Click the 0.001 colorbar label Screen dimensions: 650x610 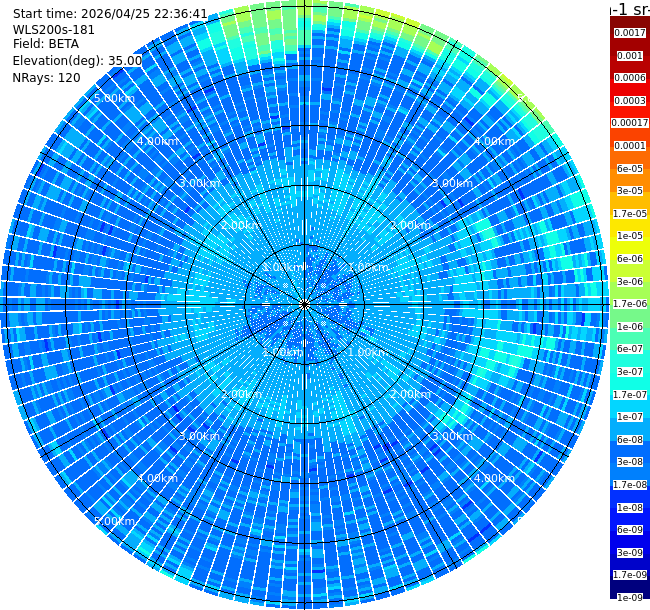pyautogui.click(x=630, y=56)
